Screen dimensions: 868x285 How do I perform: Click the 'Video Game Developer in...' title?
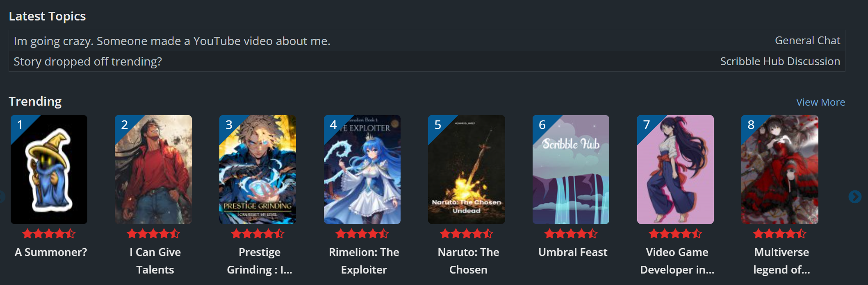[x=677, y=261]
